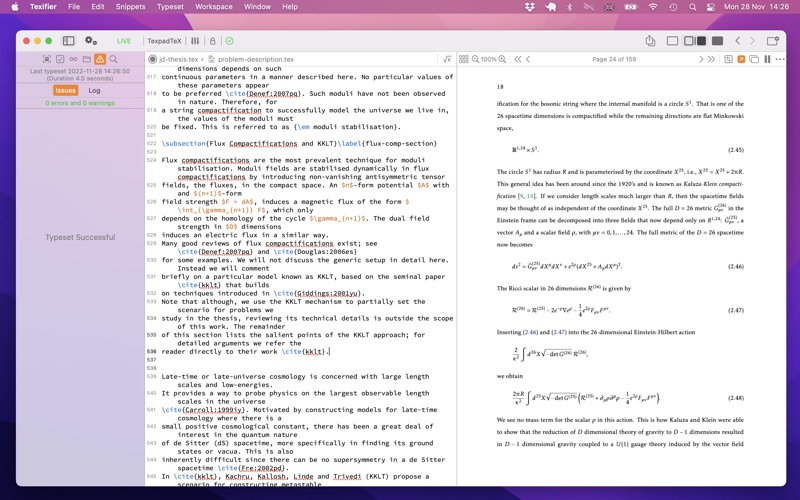Image resolution: width=800 pixels, height=500 pixels.
Task: Click the \cite{Denef:2007pq} on line 518
Action: point(265,93)
